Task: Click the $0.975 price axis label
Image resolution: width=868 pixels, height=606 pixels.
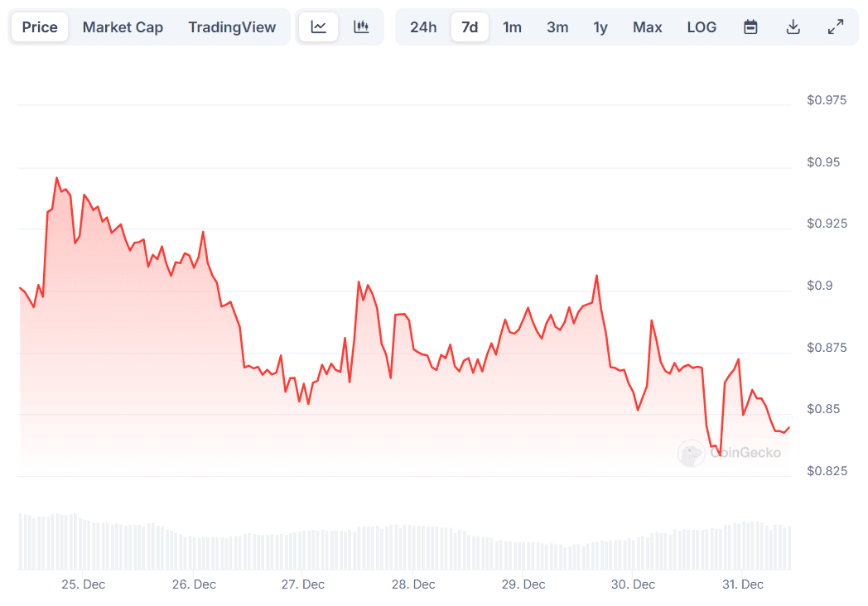Action: click(x=827, y=100)
